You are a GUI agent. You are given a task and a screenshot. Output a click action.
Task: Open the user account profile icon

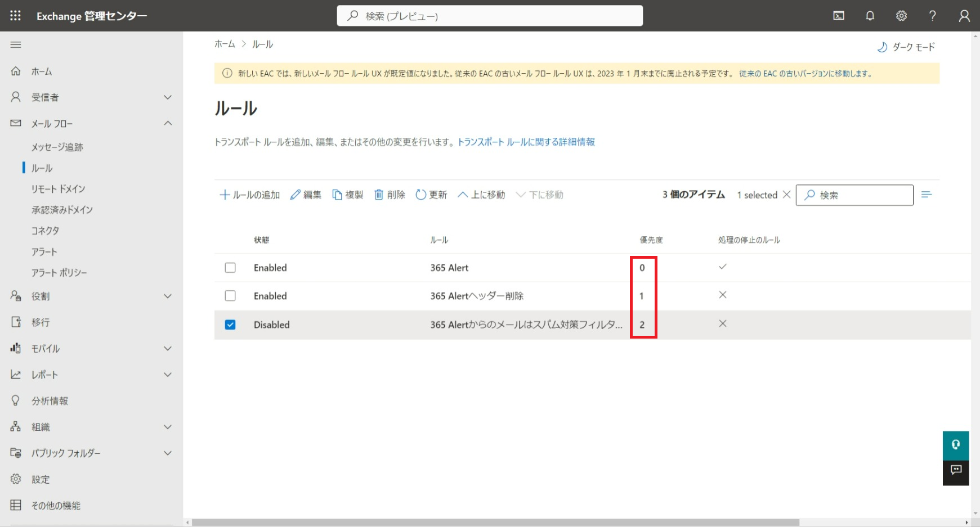tap(964, 16)
